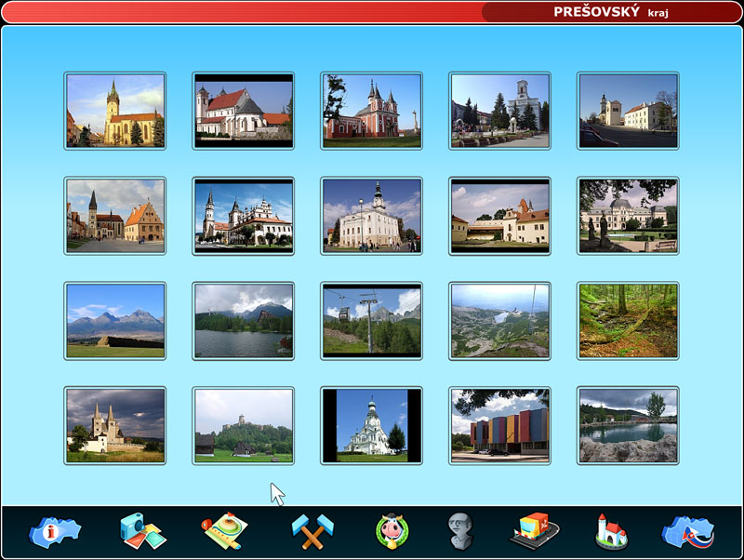Viewport: 744px width, 560px height.
Task: Open the region info map icon
Action: point(55,532)
